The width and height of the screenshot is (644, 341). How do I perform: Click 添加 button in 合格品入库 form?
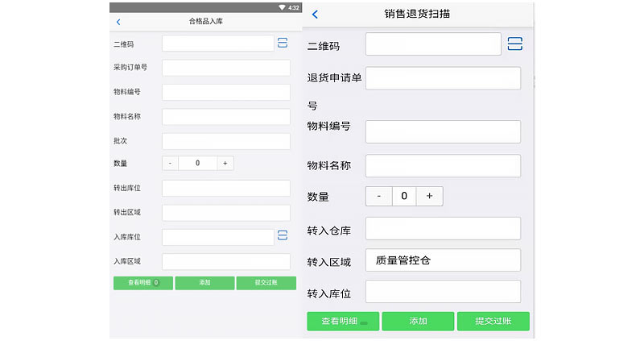pyautogui.click(x=204, y=283)
